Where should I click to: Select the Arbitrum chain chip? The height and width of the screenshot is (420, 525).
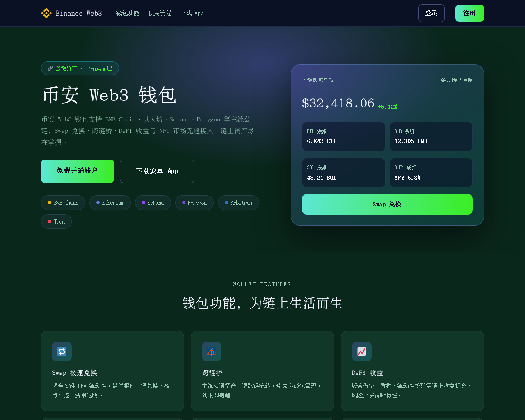tap(238, 203)
